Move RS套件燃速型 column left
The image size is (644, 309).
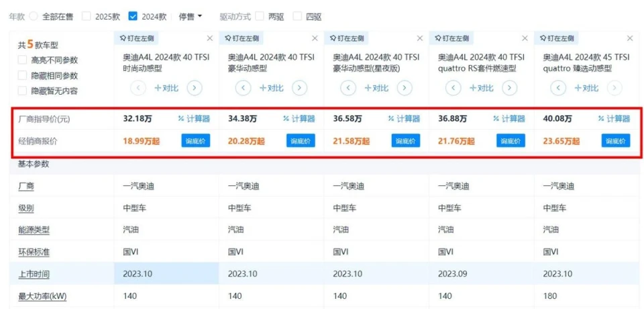pos(453,87)
